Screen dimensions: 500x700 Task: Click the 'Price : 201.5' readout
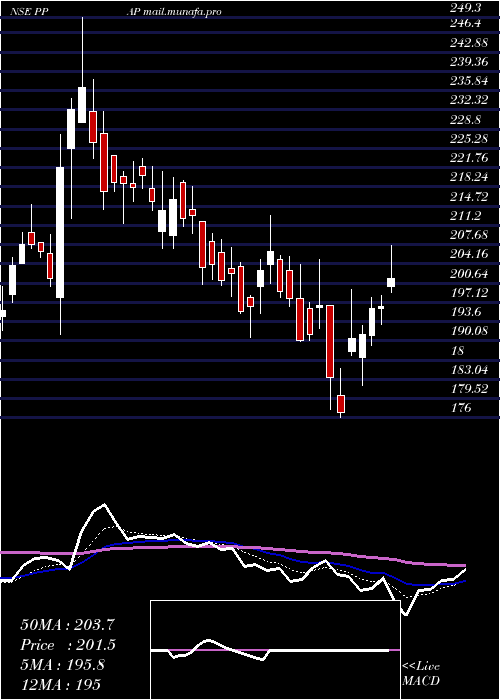[68, 645]
